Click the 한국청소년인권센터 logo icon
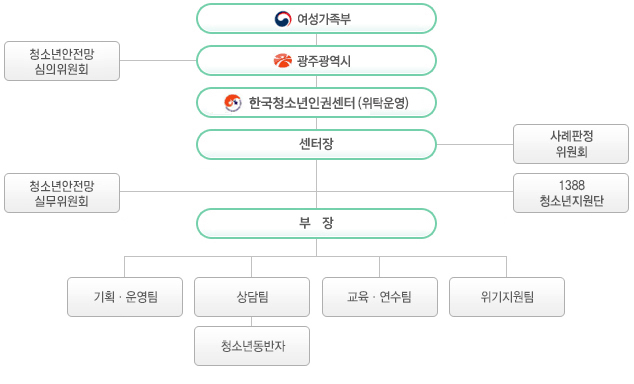The height and width of the screenshot is (384, 634). [233, 103]
